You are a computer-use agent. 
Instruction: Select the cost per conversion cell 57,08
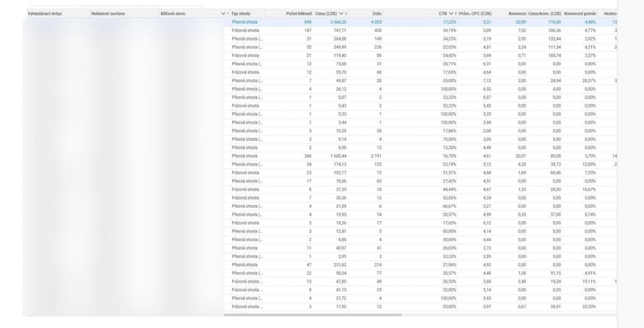(x=556, y=214)
